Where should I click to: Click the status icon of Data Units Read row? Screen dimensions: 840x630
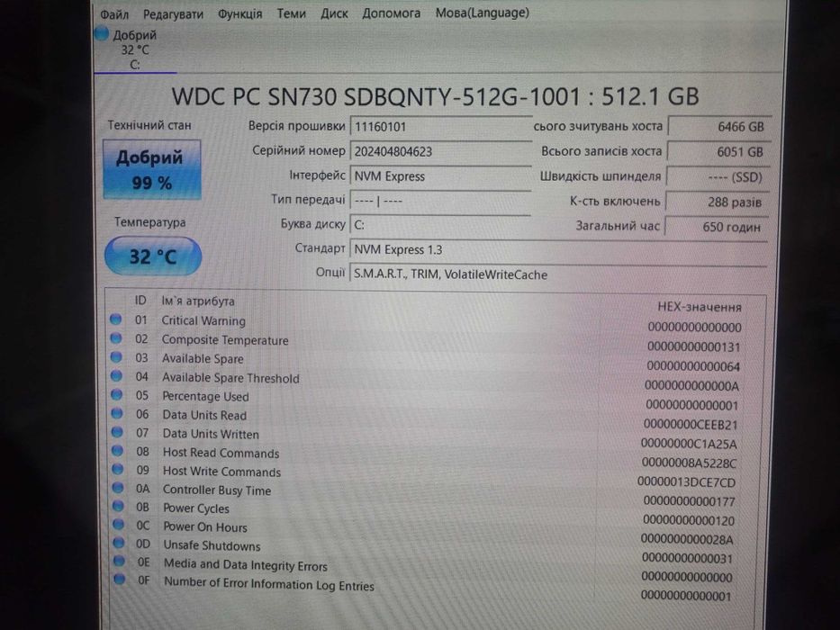click(117, 413)
